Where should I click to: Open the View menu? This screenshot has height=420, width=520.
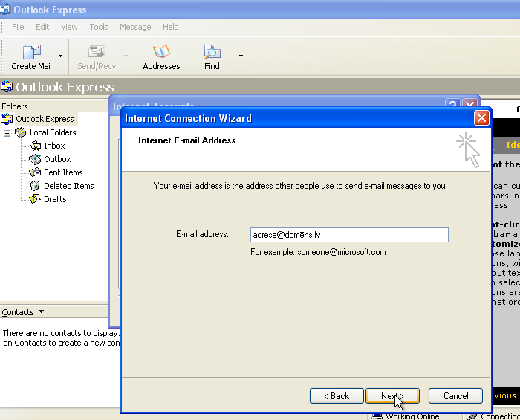(x=69, y=27)
